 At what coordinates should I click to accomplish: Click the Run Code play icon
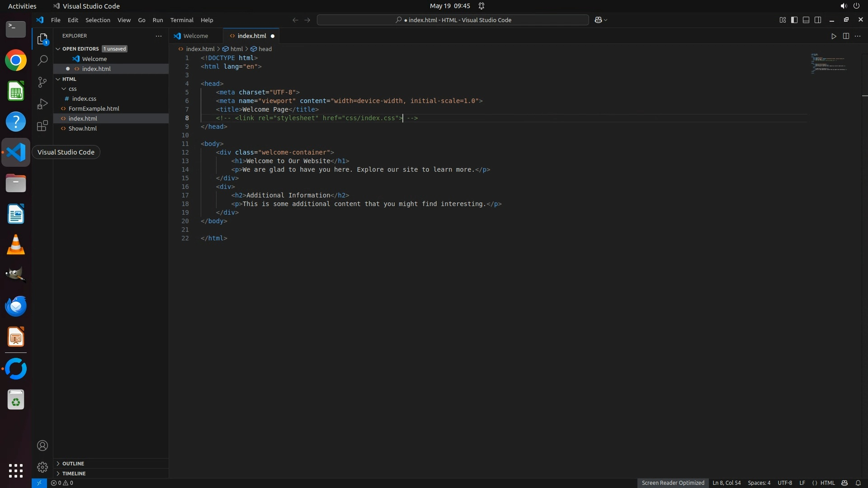pos(834,36)
